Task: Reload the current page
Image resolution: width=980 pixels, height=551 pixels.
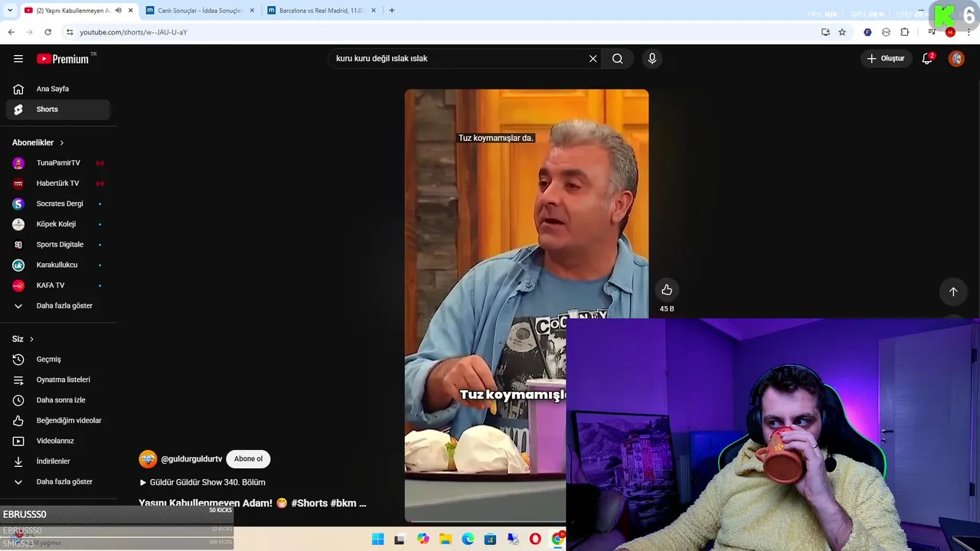Action: (47, 32)
